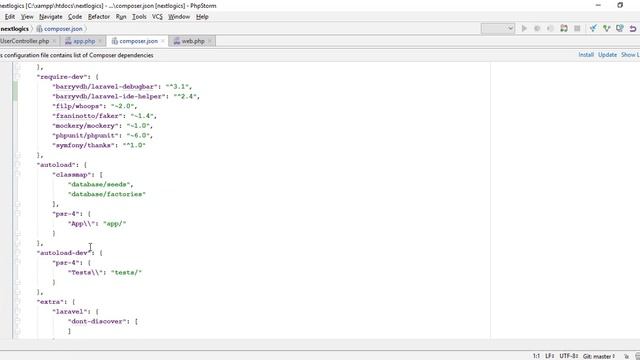Click the lock read-only status icon
This screenshot has width=640, height=360.
click(x=627, y=356)
